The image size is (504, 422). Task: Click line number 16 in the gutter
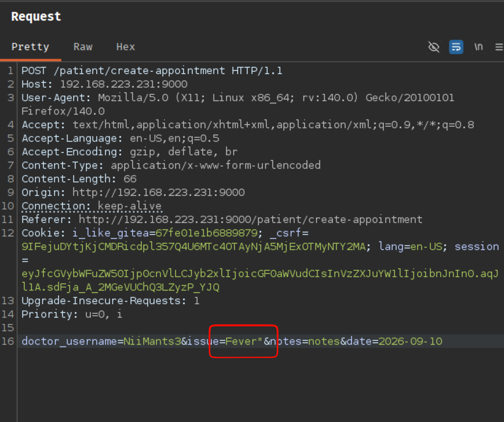pyautogui.click(x=8, y=342)
